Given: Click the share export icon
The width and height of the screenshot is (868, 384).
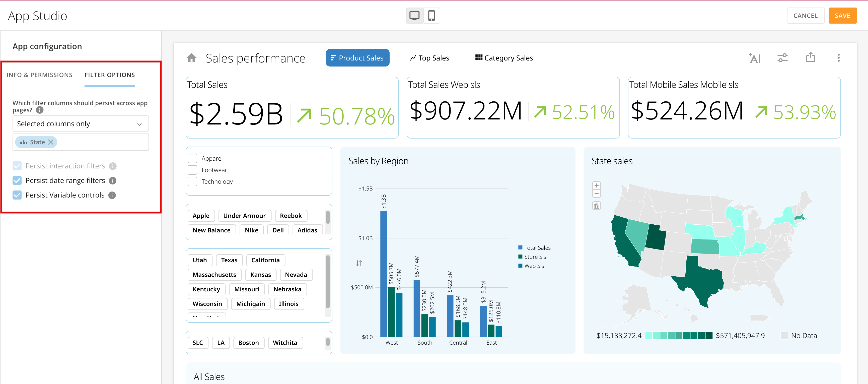Looking at the screenshot, I should pos(810,57).
